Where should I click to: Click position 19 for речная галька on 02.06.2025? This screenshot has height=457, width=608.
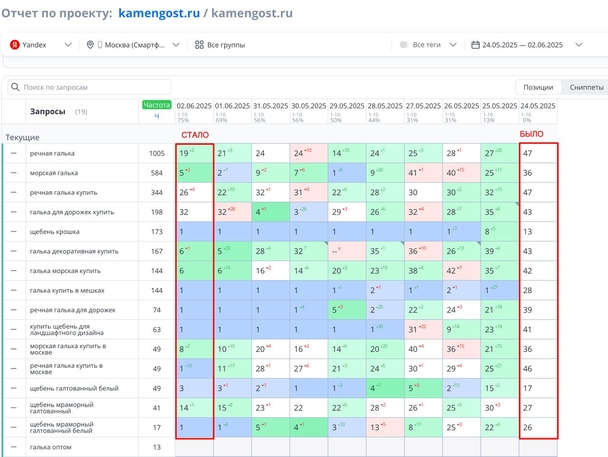click(x=194, y=153)
